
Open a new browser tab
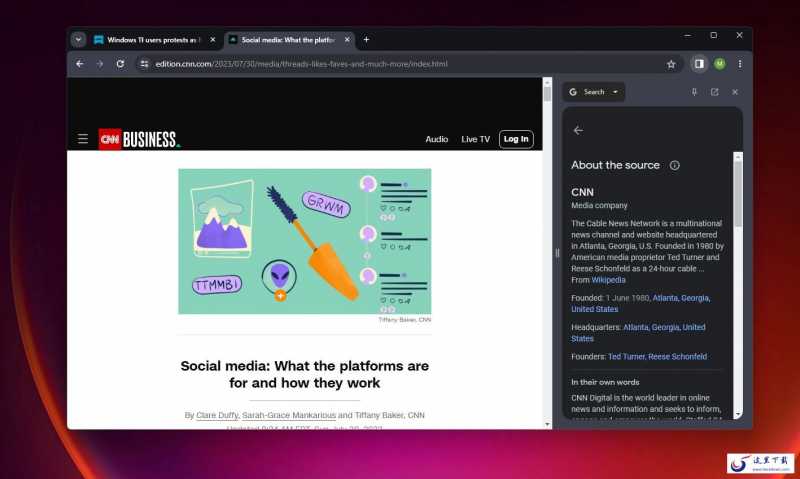click(366, 39)
